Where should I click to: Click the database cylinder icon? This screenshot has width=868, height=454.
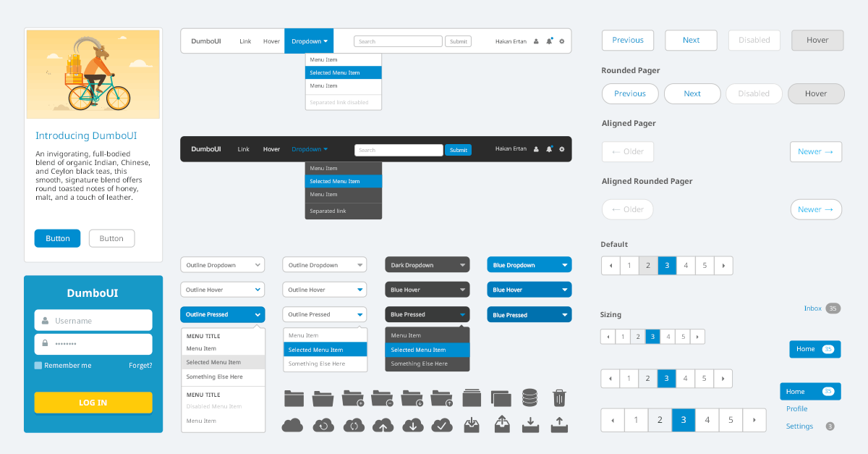(530, 398)
